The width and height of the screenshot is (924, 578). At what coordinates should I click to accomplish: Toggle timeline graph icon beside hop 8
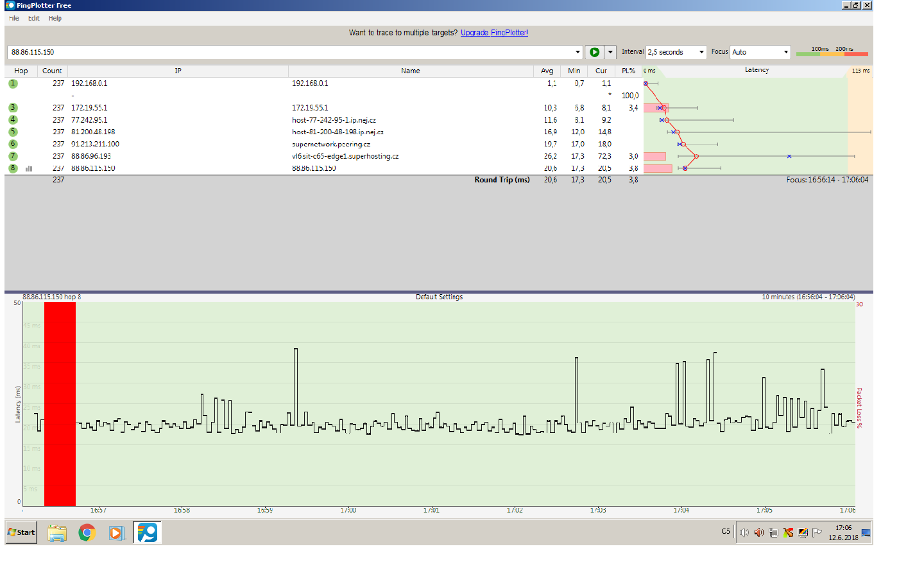[29, 169]
